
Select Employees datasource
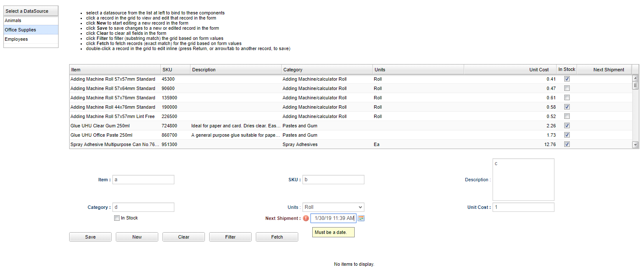31,39
